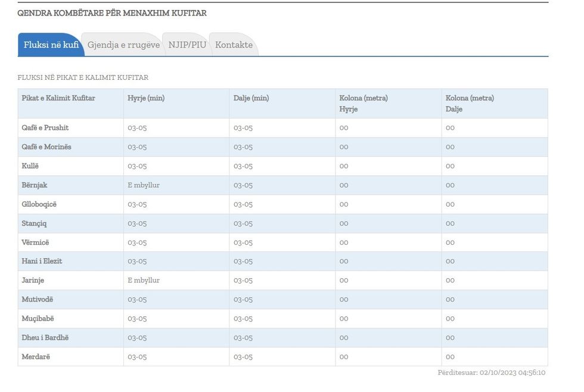The image size is (584, 392).
Task: Select the FLUKSI NË PIKAT E KALIMIT KUFITAR title
Action: coord(83,77)
